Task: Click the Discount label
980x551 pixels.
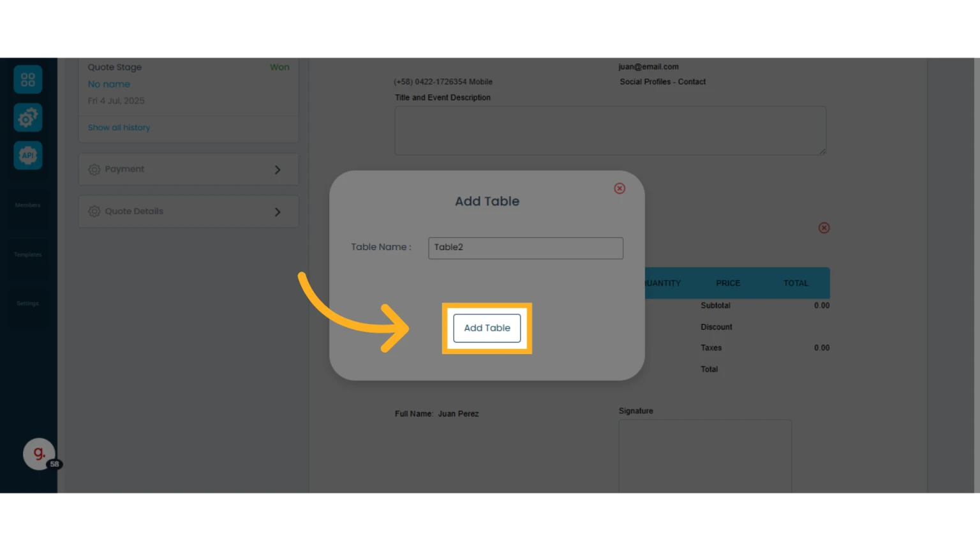Action: [x=716, y=327]
